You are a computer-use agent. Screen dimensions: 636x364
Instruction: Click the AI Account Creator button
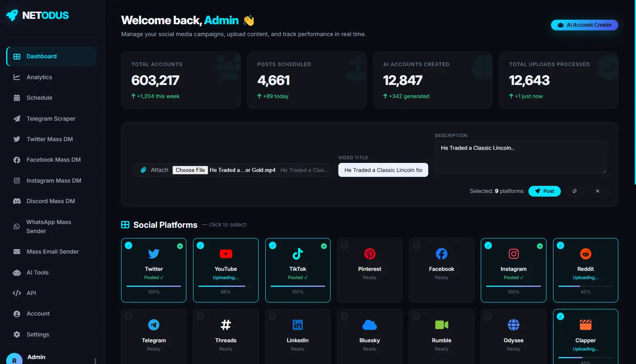[585, 25]
